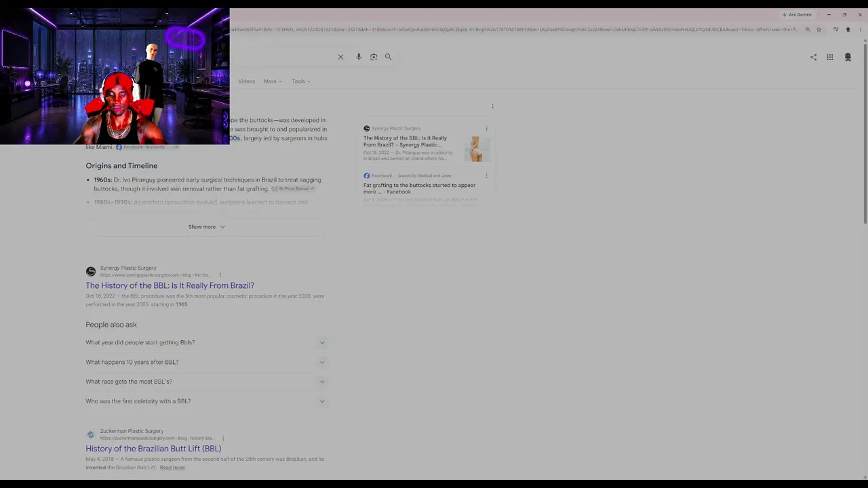Open Chrome three-dot menu
Viewport: 868px width, 488px height.
[x=859, y=30]
